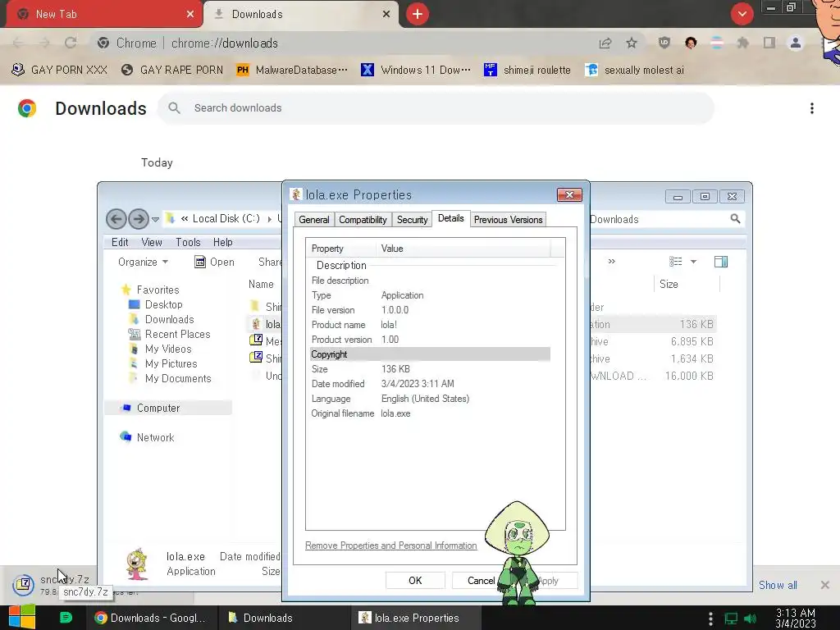The width and height of the screenshot is (840, 630).
Task: Click the chrome://downloads address bar
Action: pos(343,43)
